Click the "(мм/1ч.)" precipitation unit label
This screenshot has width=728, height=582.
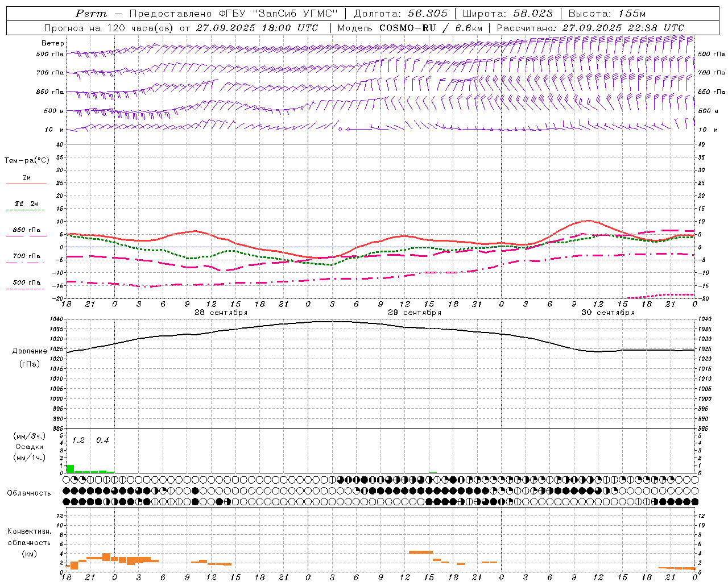tap(30, 458)
